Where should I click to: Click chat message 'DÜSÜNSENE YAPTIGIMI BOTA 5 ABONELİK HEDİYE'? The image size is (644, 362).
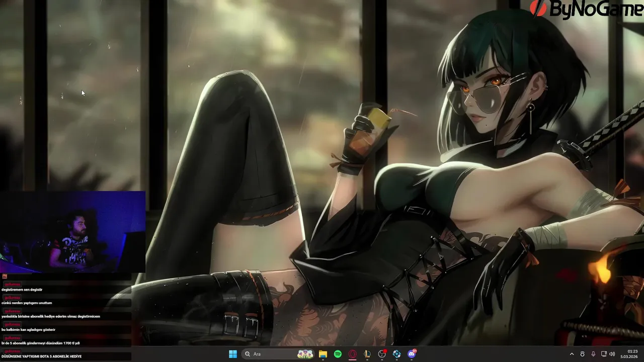(41, 356)
